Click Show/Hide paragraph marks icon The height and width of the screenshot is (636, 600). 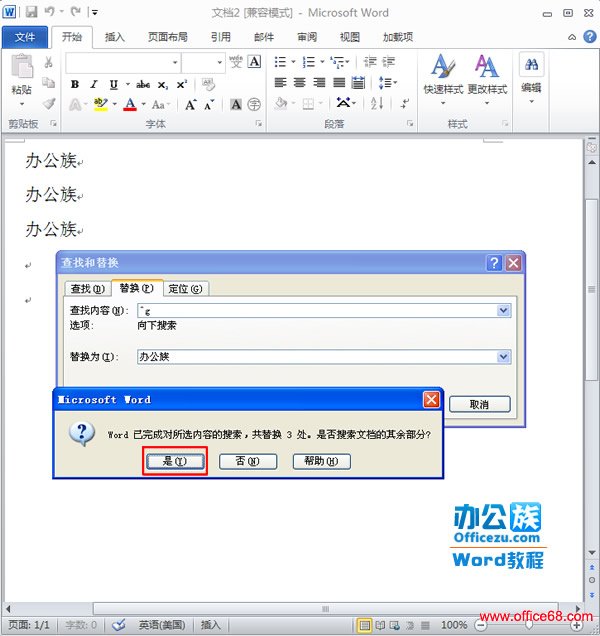[x=404, y=104]
